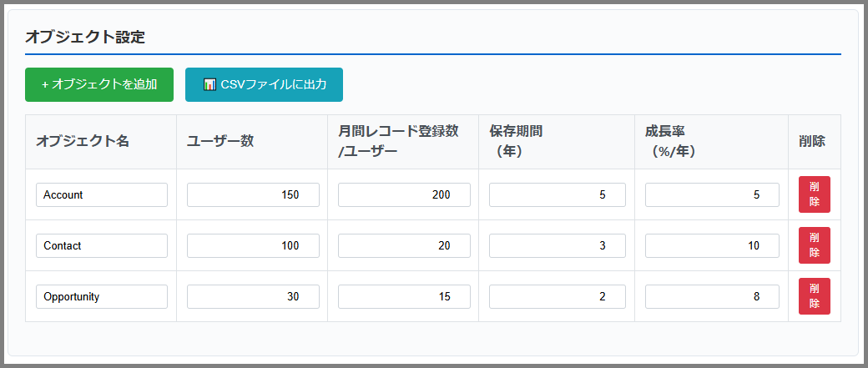Select the Contact object name field
The height and width of the screenshot is (368, 868).
tap(102, 245)
